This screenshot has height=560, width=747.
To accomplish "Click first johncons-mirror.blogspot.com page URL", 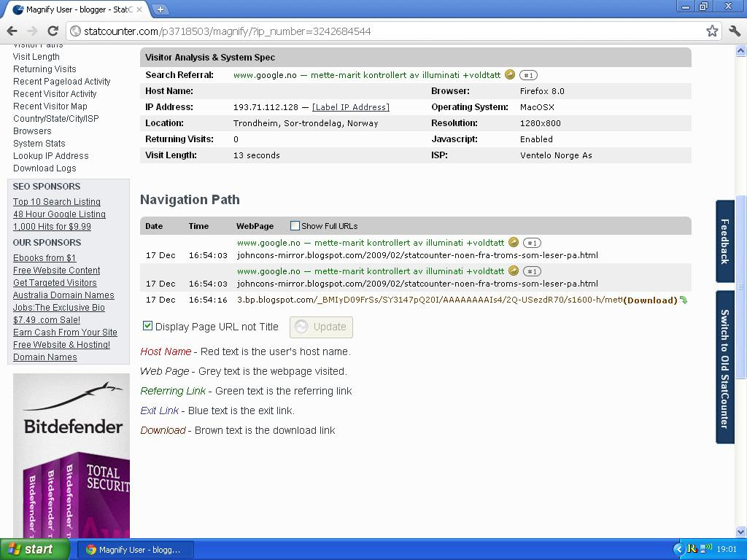I will tap(417, 255).
